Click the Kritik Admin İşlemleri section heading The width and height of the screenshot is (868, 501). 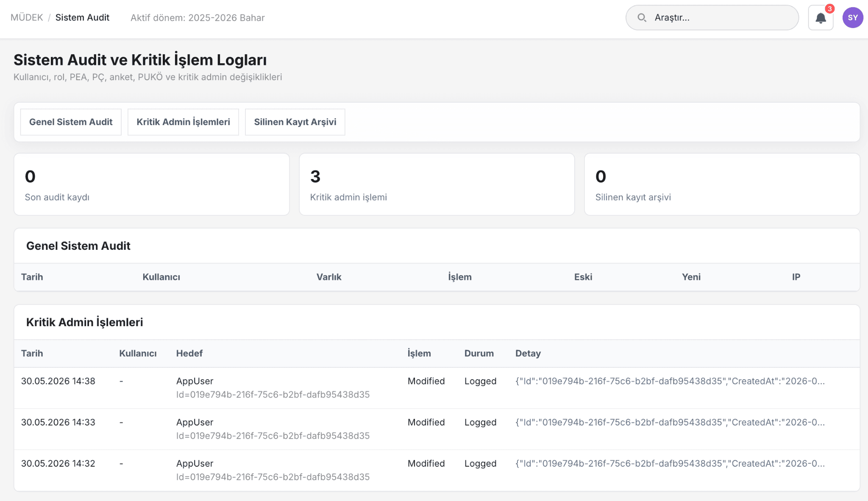click(x=84, y=322)
